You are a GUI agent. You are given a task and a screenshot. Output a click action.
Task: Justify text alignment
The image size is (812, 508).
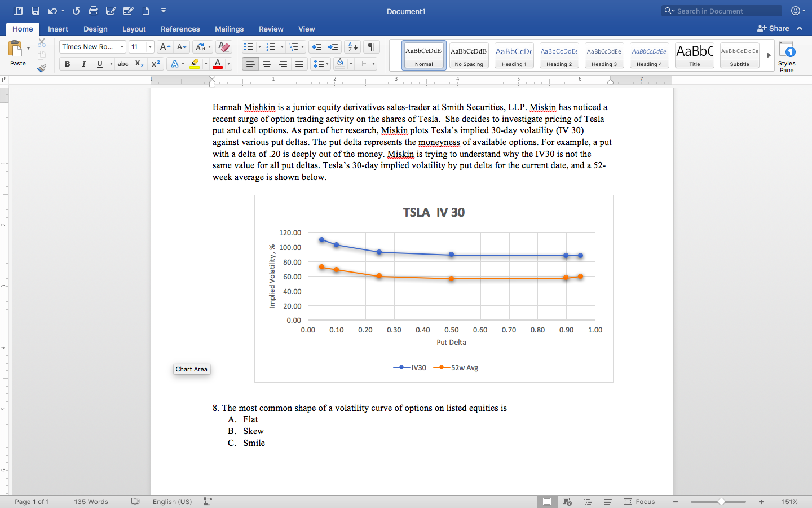[x=299, y=64]
